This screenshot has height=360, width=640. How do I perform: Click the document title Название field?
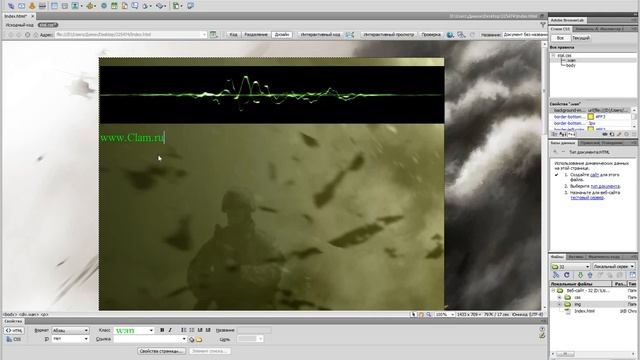pos(524,35)
